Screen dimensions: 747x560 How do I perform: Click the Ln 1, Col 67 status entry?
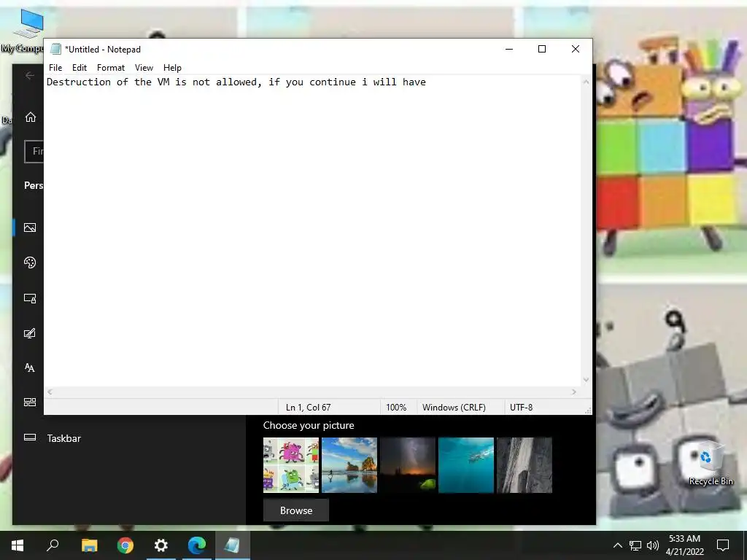point(309,407)
